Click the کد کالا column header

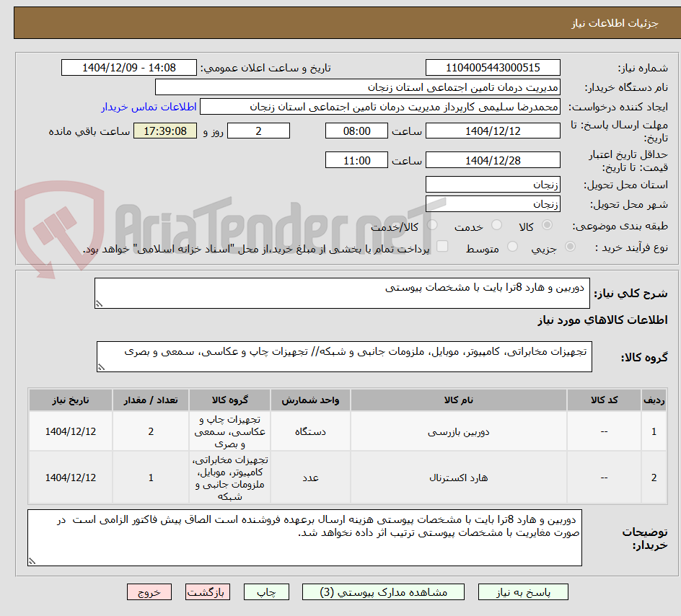point(604,400)
